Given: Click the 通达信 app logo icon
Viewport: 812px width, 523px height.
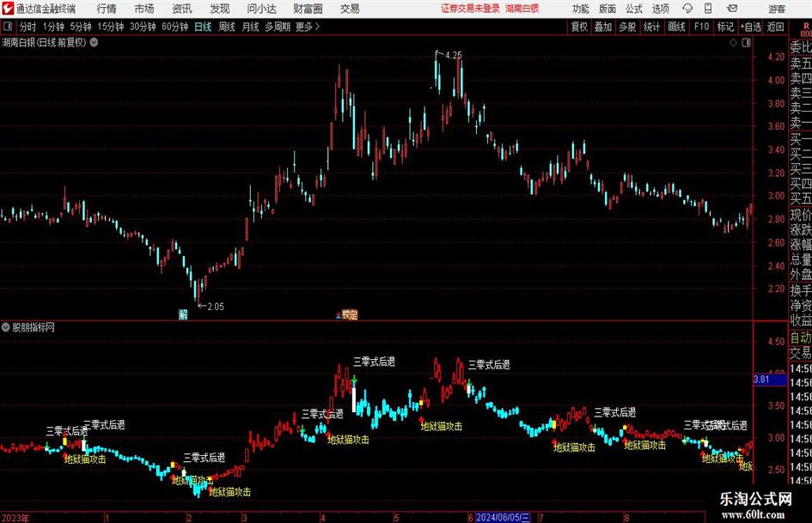Looking at the screenshot, I should [x=7, y=9].
